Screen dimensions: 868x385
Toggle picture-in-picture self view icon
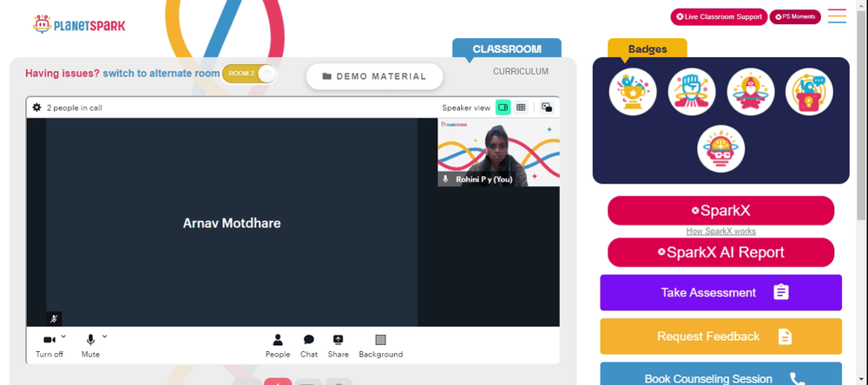(546, 108)
